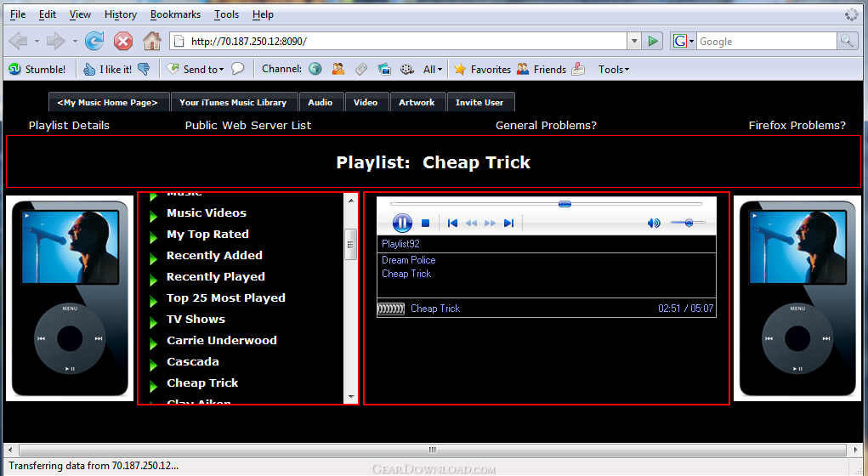Click the Public Web Server List link
This screenshot has height=476, width=868.
(248, 125)
